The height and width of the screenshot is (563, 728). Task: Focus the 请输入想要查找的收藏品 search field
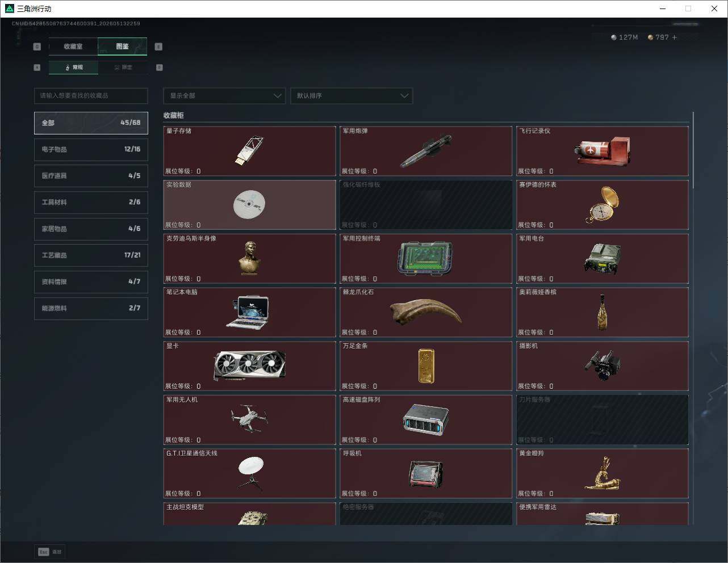coord(91,95)
